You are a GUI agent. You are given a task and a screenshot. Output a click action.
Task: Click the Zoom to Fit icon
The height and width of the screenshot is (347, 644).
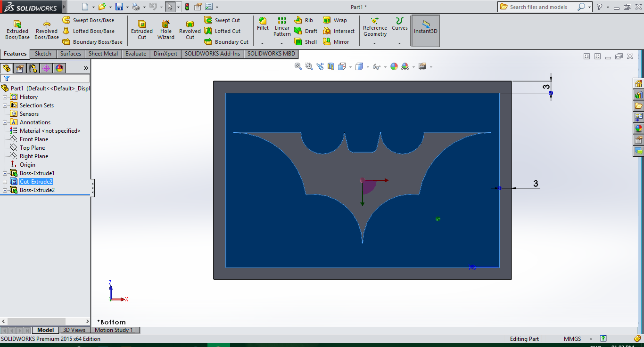coord(298,66)
